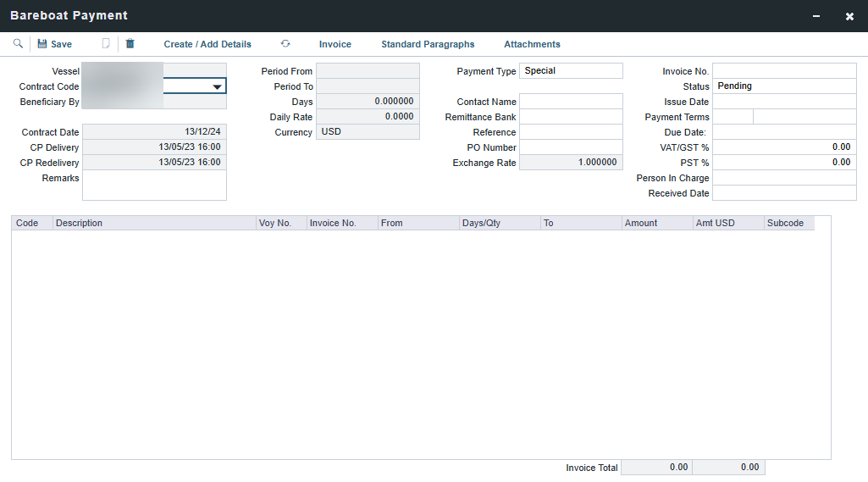The width and height of the screenshot is (868, 482).
Task: Click the Amt USD column header
Action: click(727, 224)
